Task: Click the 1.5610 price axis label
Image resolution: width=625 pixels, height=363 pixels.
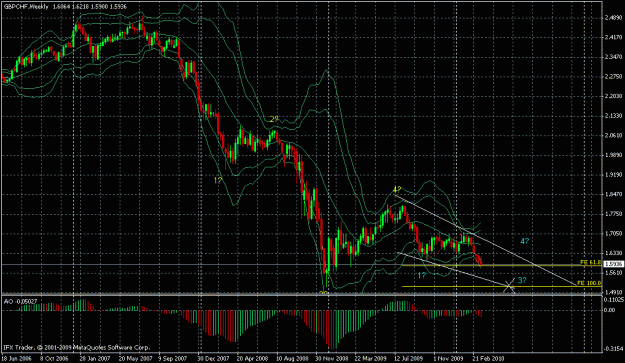Action: click(x=613, y=273)
